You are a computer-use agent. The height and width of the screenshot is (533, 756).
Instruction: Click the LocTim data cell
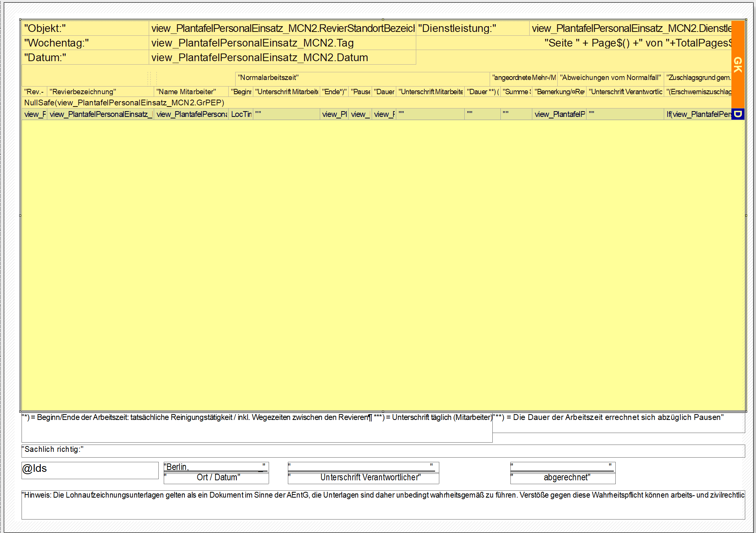tap(241, 114)
